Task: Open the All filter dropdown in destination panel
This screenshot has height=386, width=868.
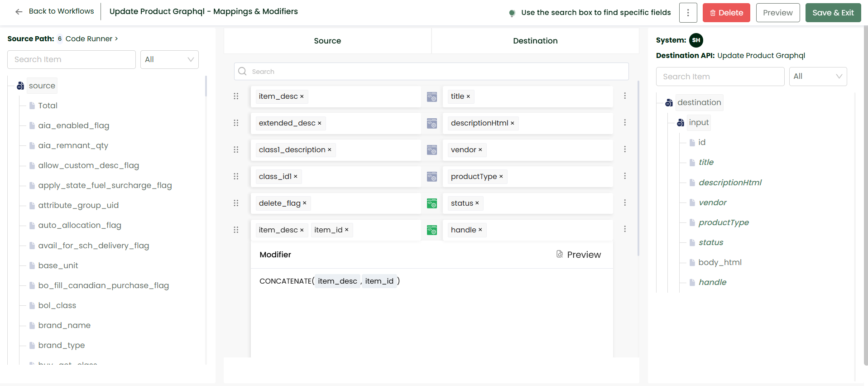Action: click(x=817, y=77)
